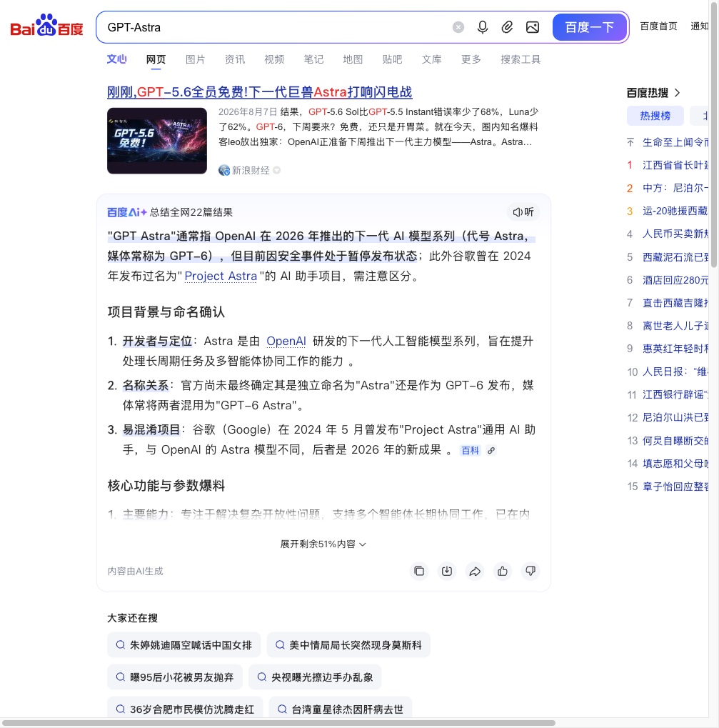The image size is (719, 728).
Task: Open hot search 直击西藏吉隆
Action: (675, 303)
